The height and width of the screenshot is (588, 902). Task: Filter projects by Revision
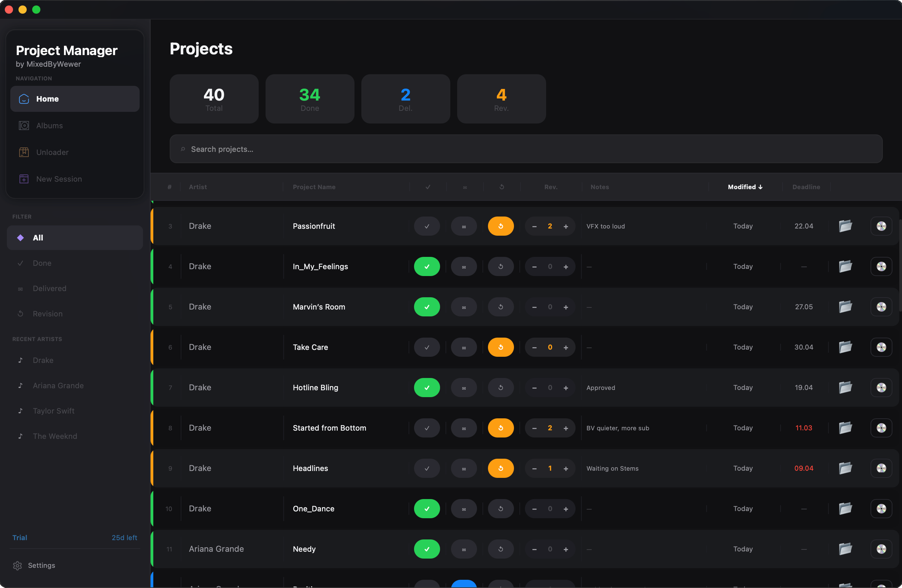pyautogui.click(x=47, y=314)
